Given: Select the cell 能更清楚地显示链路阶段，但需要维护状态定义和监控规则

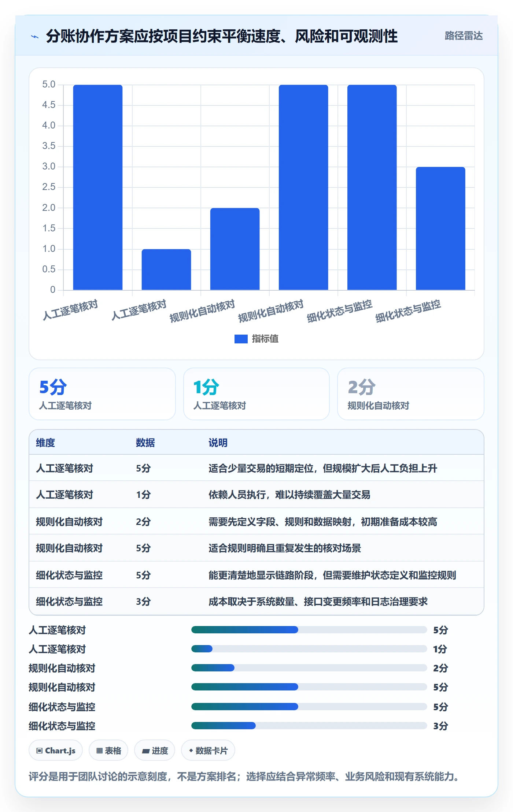Looking at the screenshot, I should click(x=332, y=575).
